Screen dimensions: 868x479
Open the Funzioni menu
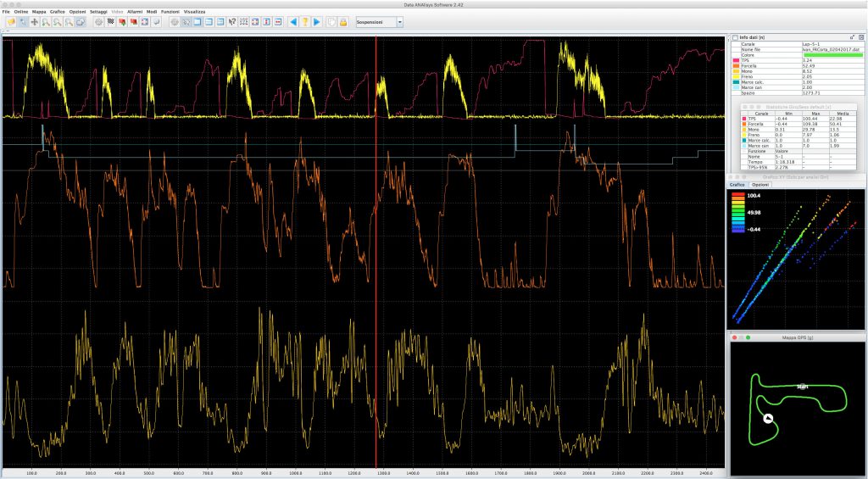pyautogui.click(x=170, y=11)
